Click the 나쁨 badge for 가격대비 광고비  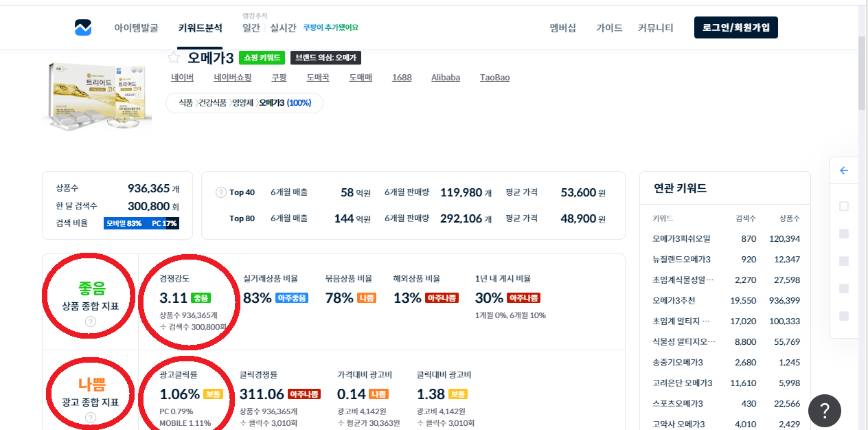pyautogui.click(x=378, y=394)
